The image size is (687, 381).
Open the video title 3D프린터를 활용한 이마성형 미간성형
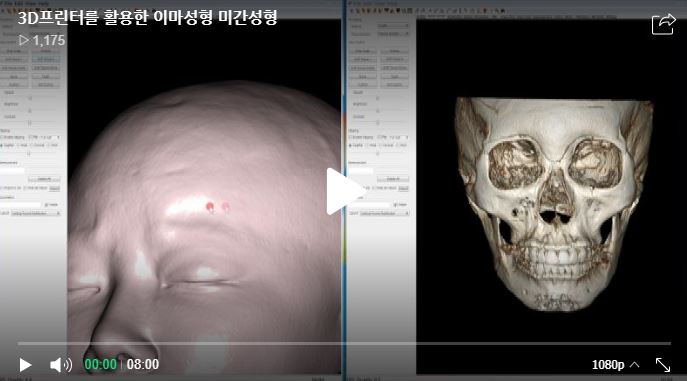147,18
